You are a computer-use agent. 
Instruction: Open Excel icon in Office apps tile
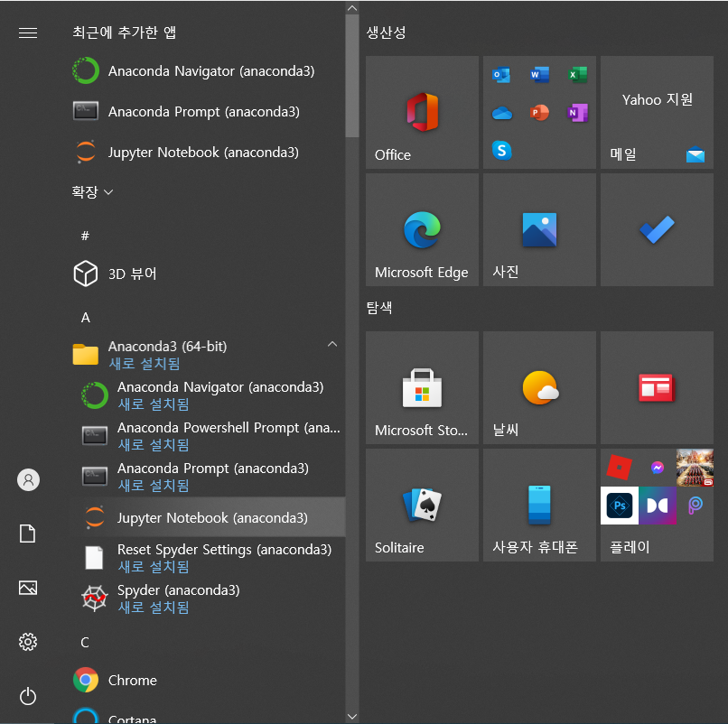pos(577,75)
